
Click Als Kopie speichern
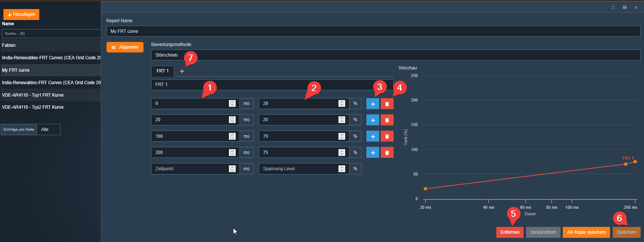click(x=586, y=232)
